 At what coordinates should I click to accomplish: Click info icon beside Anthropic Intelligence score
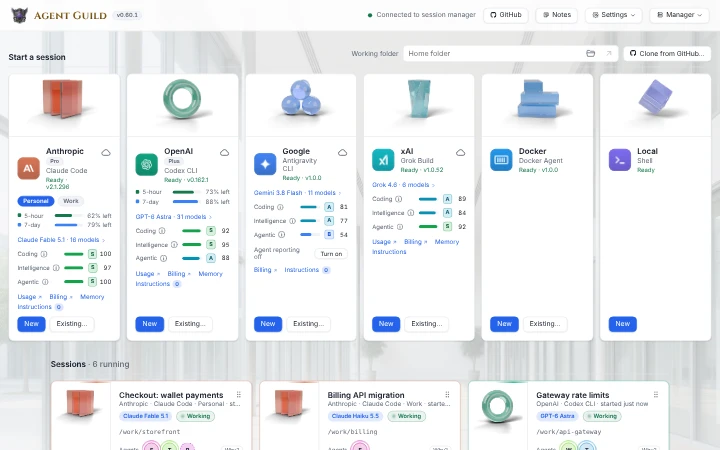click(x=56, y=268)
